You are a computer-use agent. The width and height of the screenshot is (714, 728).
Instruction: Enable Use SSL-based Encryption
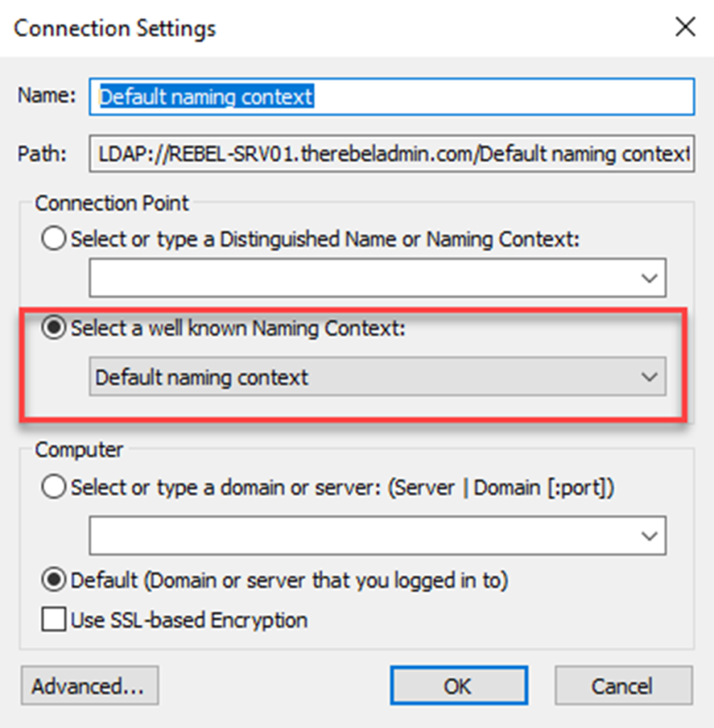(53, 619)
